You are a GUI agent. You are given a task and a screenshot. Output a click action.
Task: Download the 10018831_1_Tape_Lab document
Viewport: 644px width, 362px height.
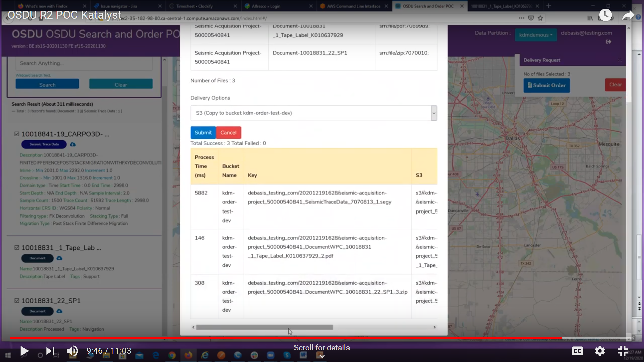[x=59, y=258]
